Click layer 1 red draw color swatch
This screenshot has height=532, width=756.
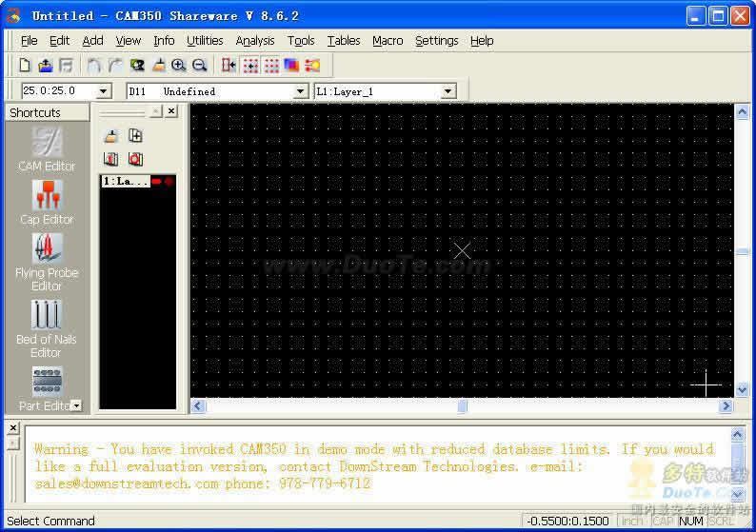pos(157,181)
